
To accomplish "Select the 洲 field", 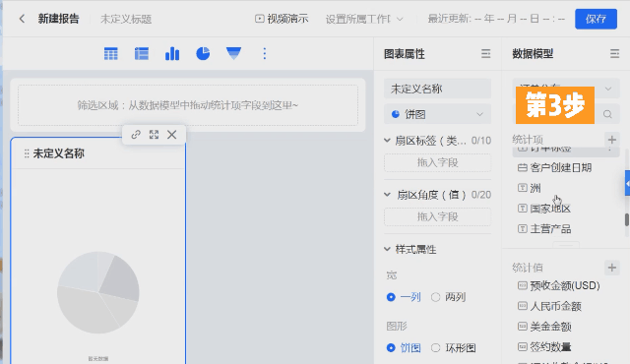I will pos(535,188).
